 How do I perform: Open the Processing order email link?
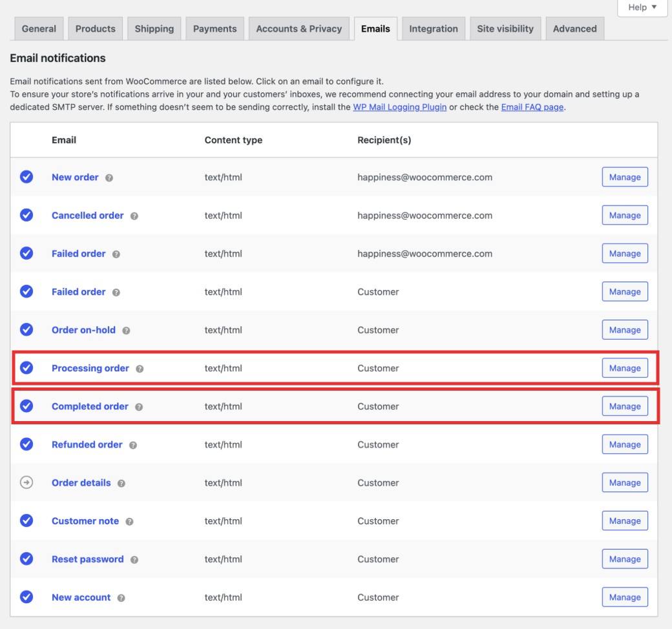pyautogui.click(x=90, y=368)
